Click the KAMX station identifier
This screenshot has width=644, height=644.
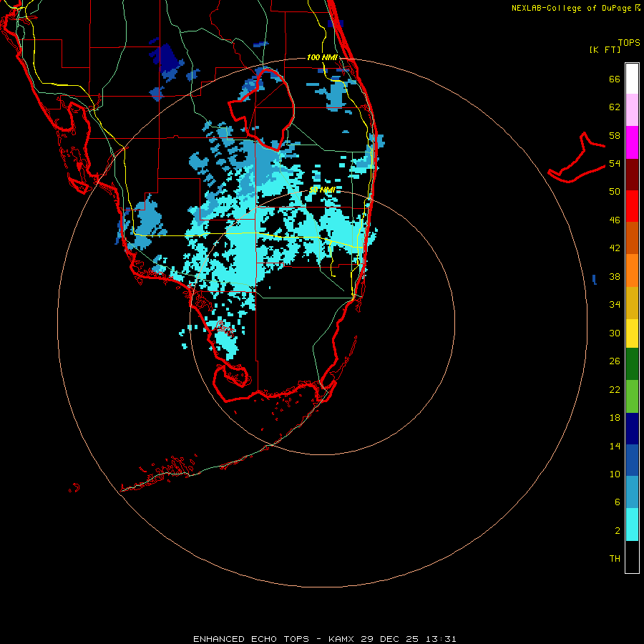342,639
